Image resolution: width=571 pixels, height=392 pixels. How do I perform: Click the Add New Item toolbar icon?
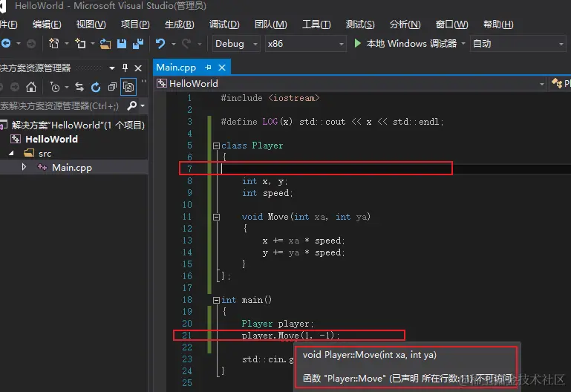[x=80, y=43]
